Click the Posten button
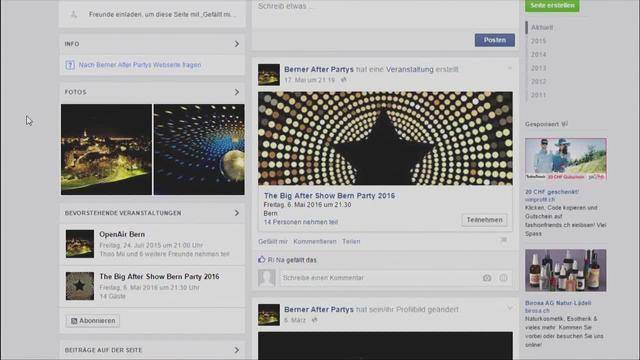This screenshot has height=360, width=640. pos(495,40)
